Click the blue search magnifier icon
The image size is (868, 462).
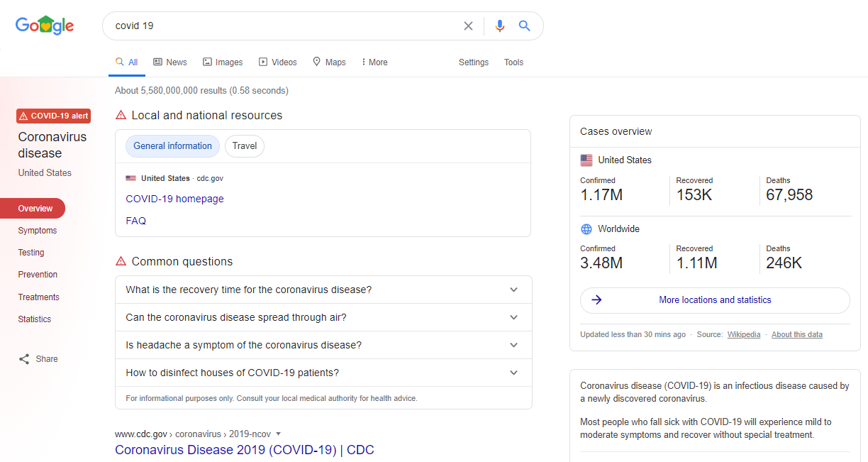click(524, 26)
